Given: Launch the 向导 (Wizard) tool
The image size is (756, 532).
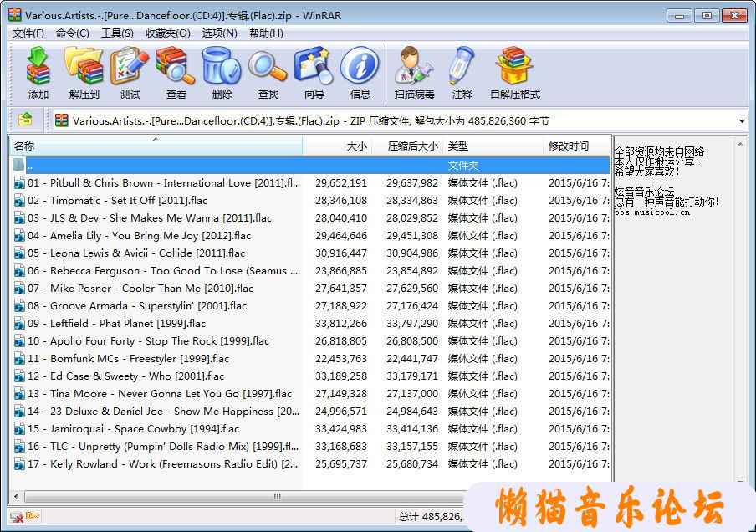Looking at the screenshot, I should coord(314,73).
